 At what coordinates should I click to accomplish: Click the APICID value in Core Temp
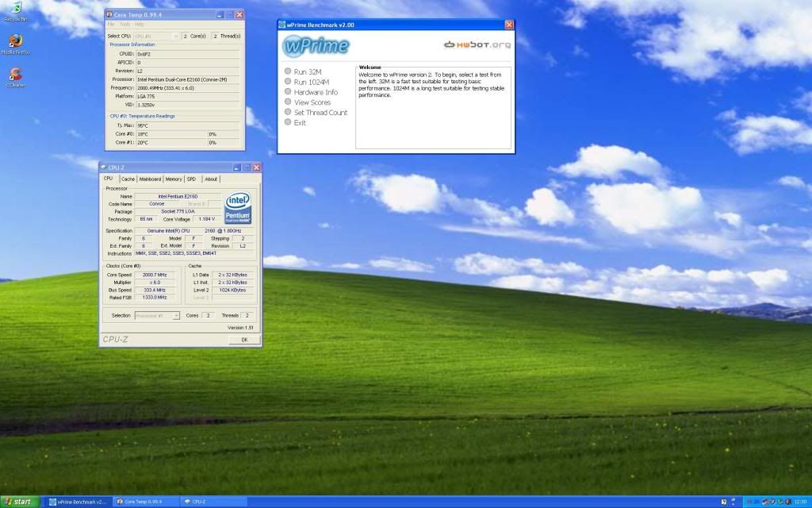point(188,62)
